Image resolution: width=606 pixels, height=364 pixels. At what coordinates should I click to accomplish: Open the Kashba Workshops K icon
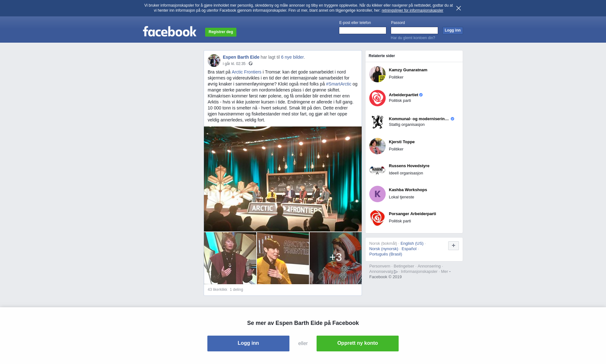pyautogui.click(x=377, y=194)
